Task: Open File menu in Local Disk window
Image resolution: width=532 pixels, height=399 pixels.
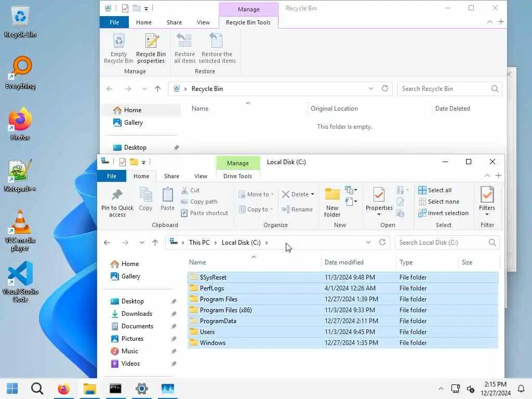Action: (112, 176)
